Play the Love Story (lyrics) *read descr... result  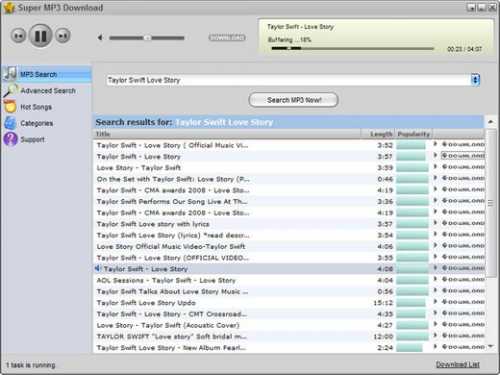435,234
